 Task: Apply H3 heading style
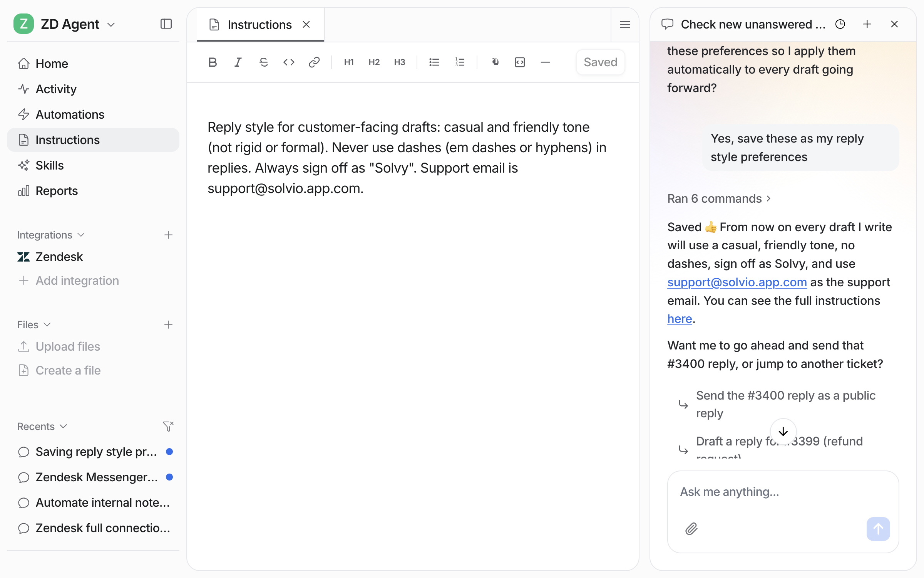click(400, 62)
